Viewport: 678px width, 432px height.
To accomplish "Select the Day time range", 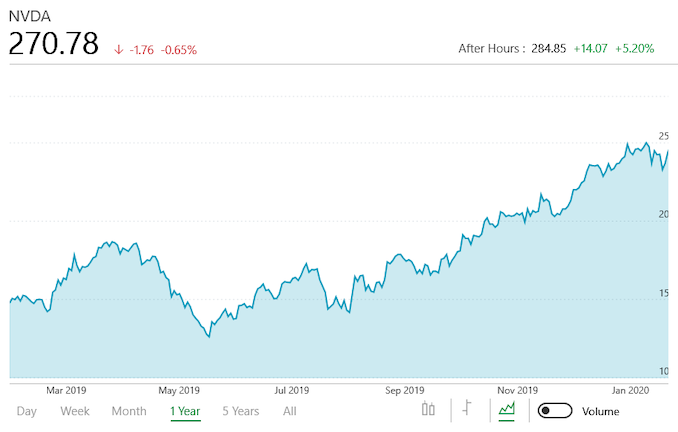I will point(27,411).
